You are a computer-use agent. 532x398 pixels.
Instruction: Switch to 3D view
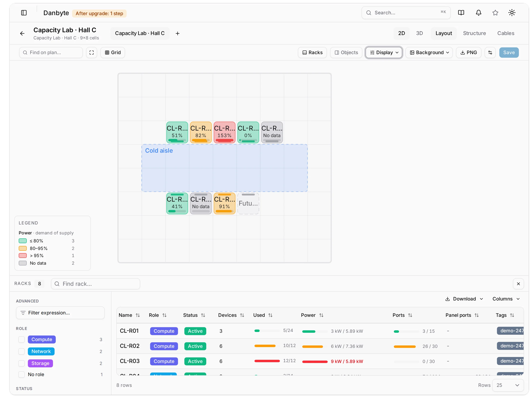pyautogui.click(x=419, y=33)
